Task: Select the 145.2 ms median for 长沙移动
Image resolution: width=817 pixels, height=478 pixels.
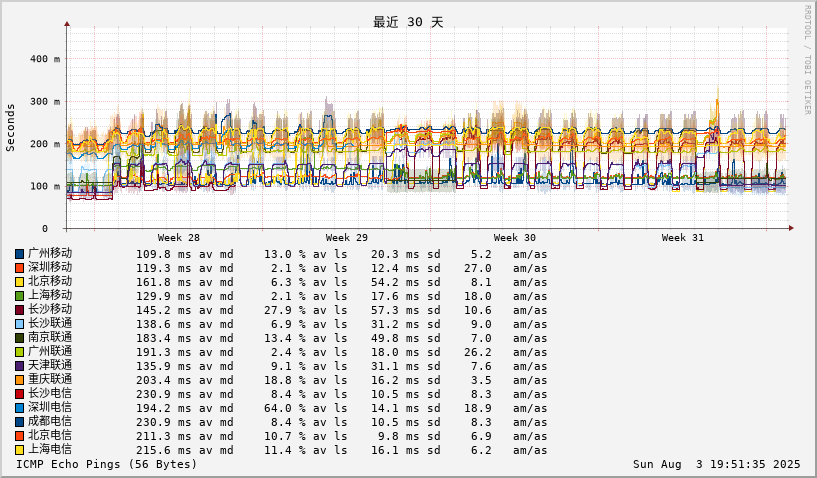Action: (164, 311)
